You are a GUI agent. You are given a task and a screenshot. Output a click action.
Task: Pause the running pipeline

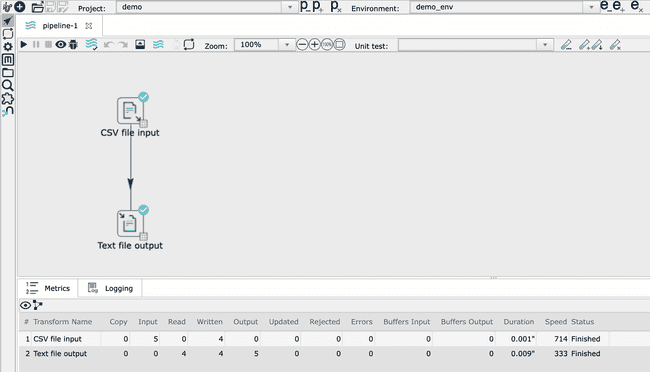36,44
